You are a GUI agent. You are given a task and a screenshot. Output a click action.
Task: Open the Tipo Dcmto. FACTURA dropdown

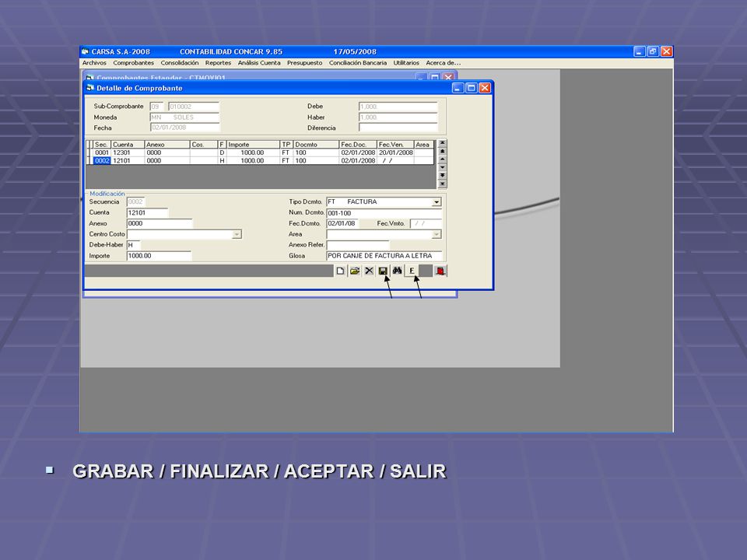[437, 202]
